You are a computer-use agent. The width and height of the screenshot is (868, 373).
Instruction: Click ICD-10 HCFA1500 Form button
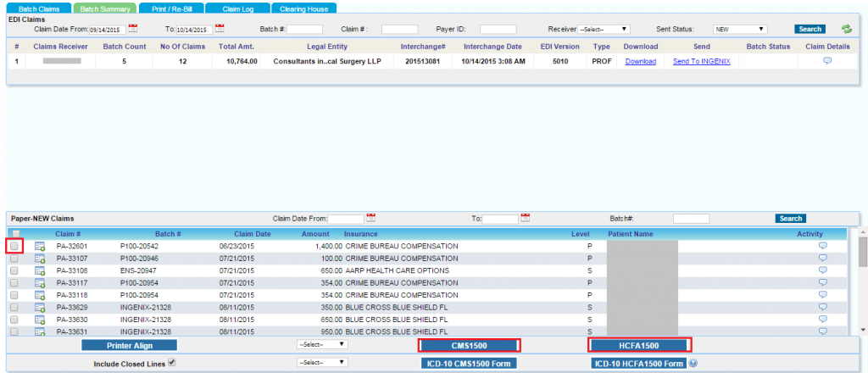tap(639, 364)
